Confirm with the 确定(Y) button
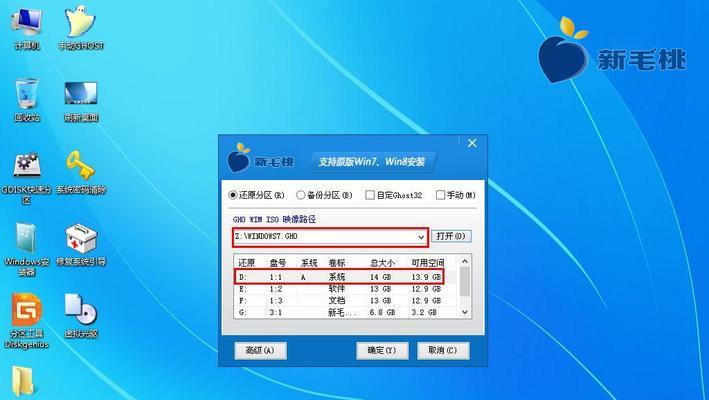 tap(382, 351)
